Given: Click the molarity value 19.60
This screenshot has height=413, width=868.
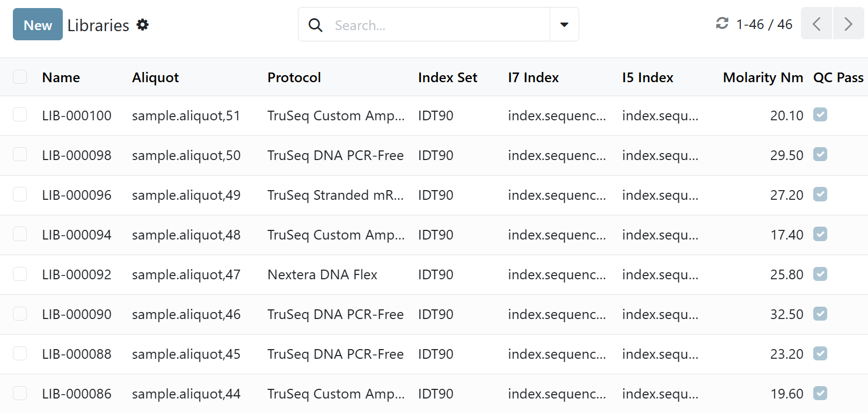Looking at the screenshot, I should tap(786, 394).
